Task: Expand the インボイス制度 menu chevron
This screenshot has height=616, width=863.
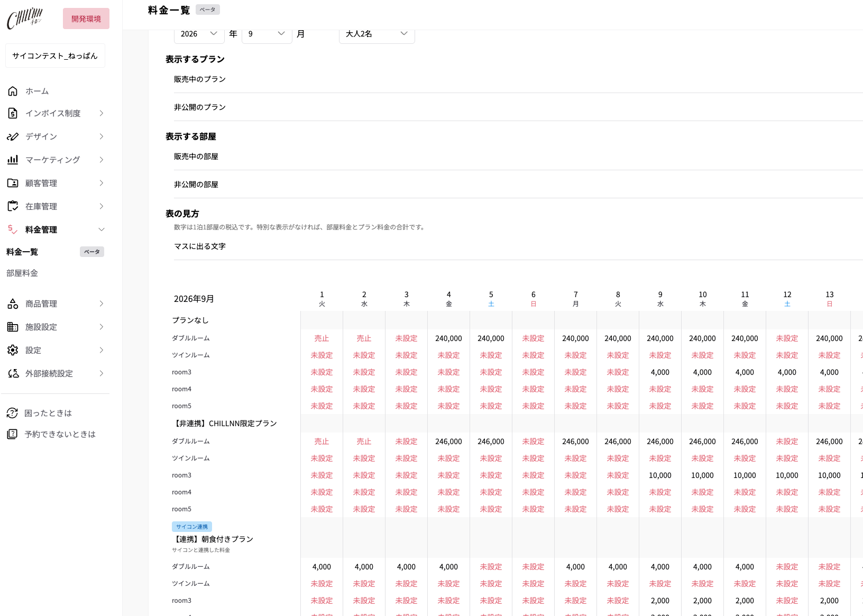Action: [102, 113]
